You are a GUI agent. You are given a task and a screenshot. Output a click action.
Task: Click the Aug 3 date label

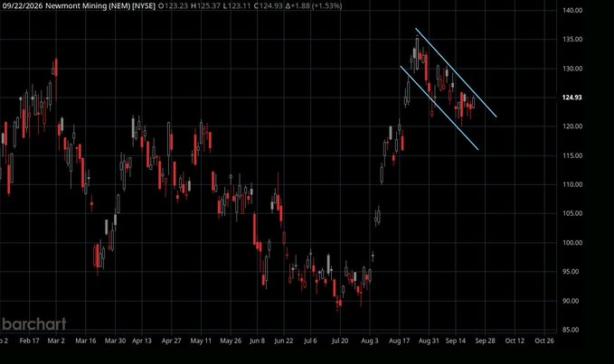(x=370, y=341)
